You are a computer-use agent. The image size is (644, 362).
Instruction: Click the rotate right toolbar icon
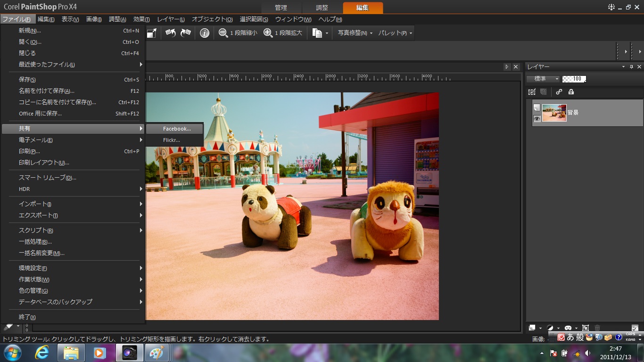pyautogui.click(x=186, y=33)
